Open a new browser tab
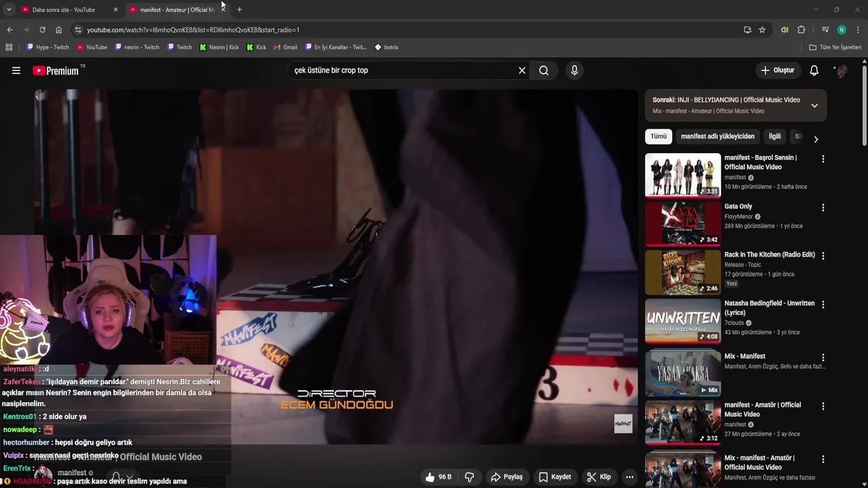The height and width of the screenshot is (488, 868). pyautogui.click(x=239, y=9)
